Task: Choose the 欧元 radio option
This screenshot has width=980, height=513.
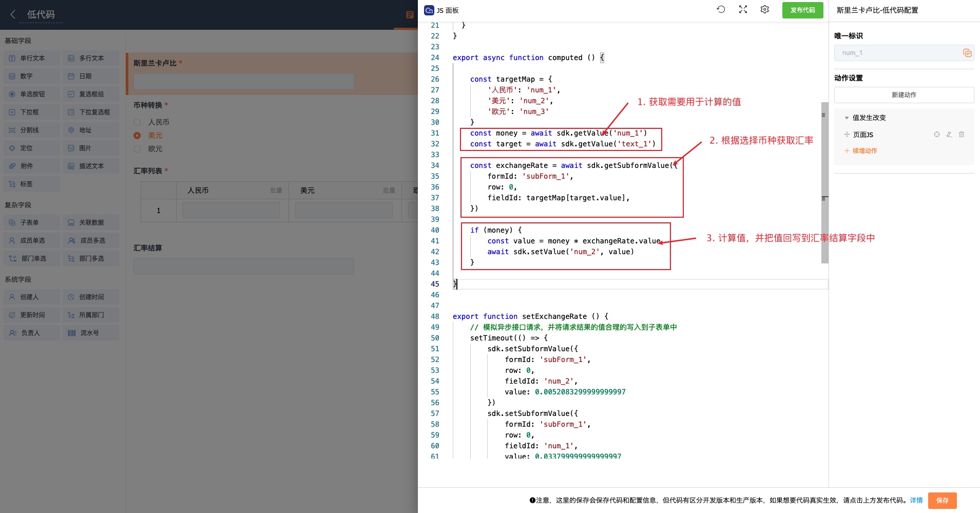Action: coord(137,149)
